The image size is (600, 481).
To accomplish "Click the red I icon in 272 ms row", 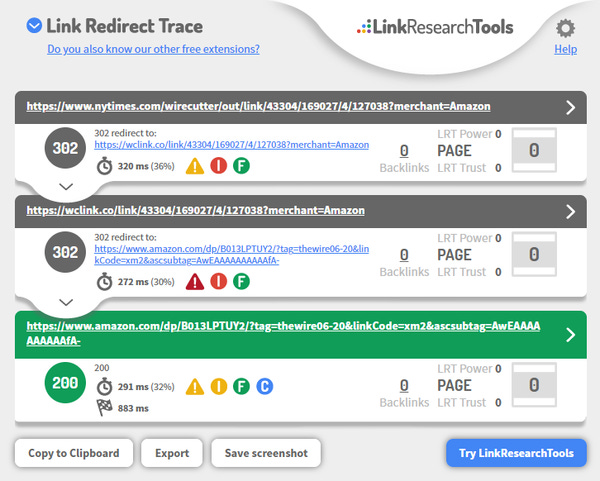I will click(x=218, y=281).
